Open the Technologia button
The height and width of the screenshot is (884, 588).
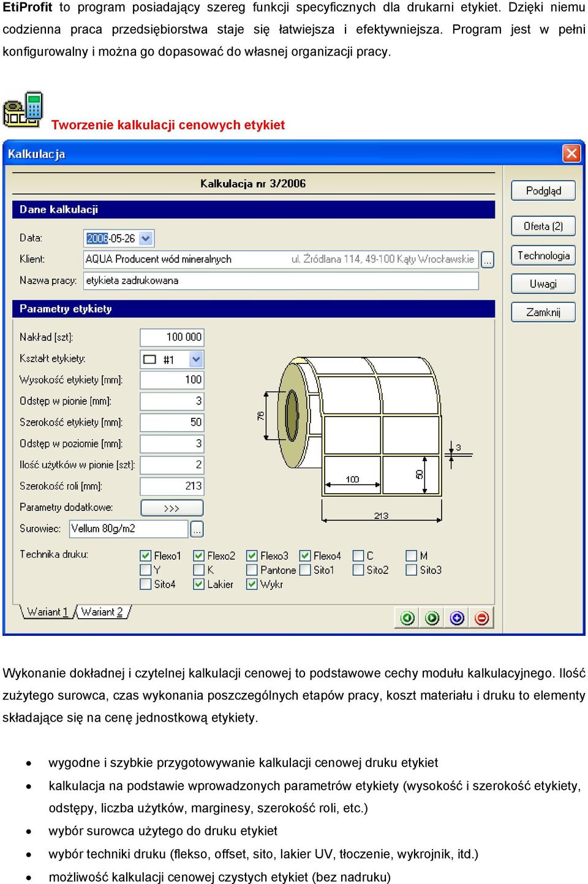click(x=543, y=255)
